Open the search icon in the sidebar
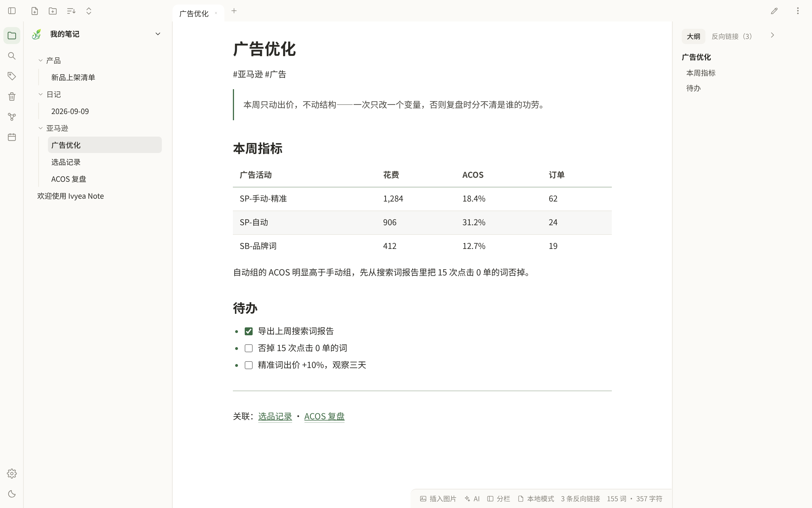Screen dimensions: 812x508 click(x=12, y=56)
